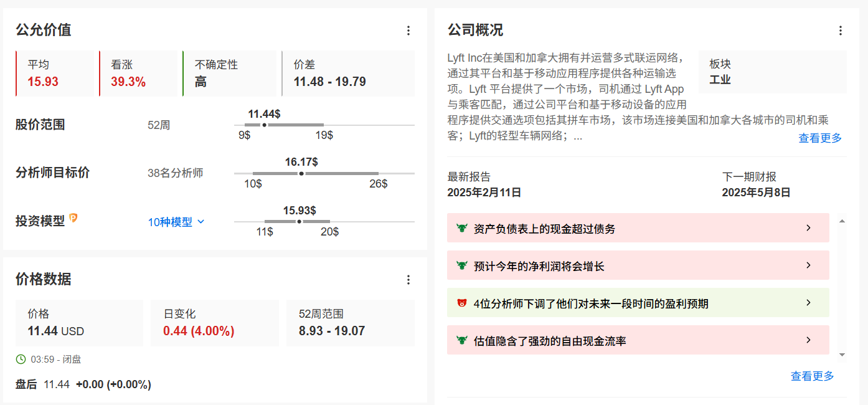This screenshot has width=868, height=405.
Task: Click the 不确定性 高 card
Action: pos(229,74)
